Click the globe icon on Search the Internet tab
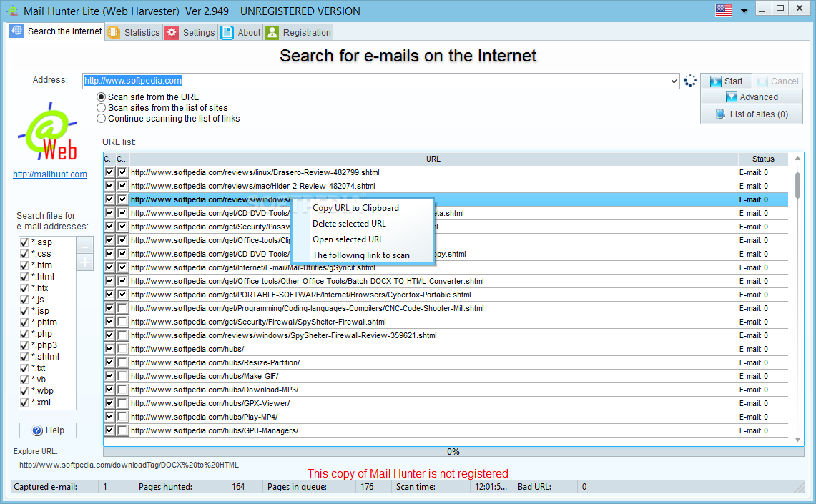This screenshot has height=504, width=816. coord(16,31)
